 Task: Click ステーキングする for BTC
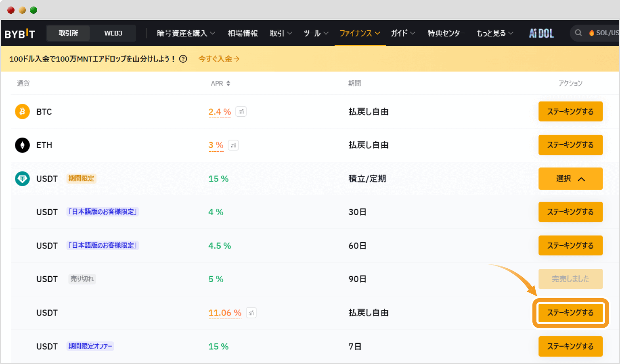(x=570, y=111)
